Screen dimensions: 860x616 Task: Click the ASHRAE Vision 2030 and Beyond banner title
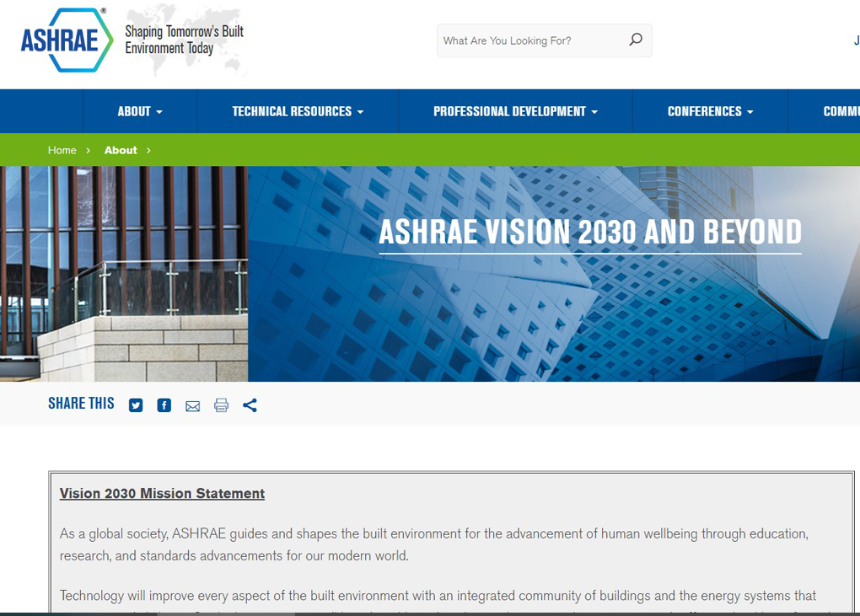(x=590, y=232)
